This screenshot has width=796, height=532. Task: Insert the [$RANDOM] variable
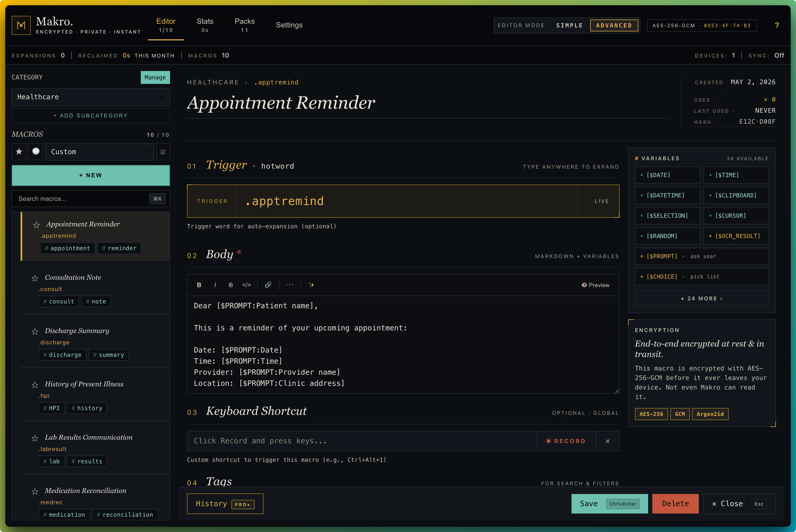[x=667, y=236]
